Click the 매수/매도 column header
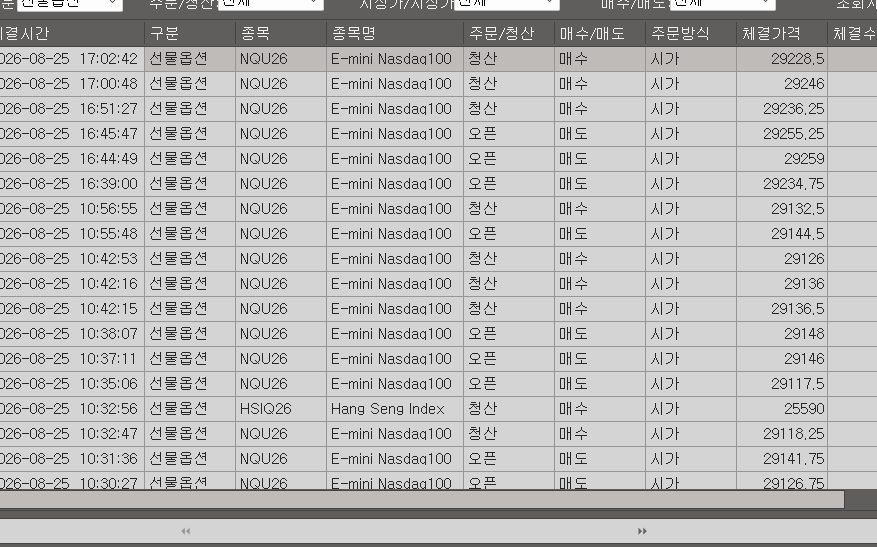Viewport: 877px width, 547px height. click(600, 34)
